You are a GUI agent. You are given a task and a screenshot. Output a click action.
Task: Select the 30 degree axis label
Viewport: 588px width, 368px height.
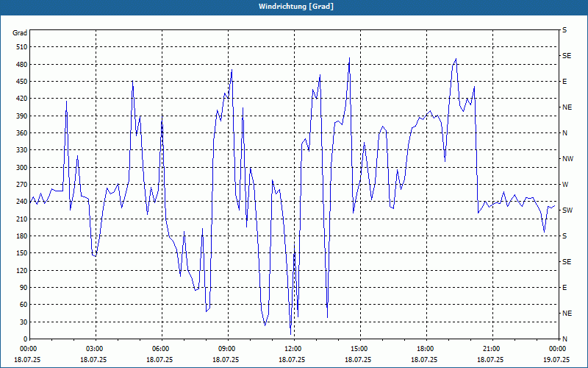[x=24, y=322]
